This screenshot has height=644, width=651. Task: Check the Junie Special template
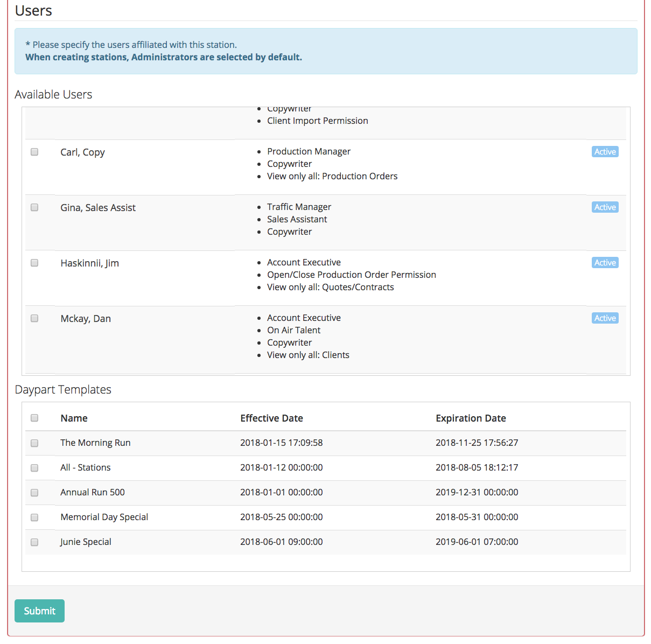tap(34, 542)
